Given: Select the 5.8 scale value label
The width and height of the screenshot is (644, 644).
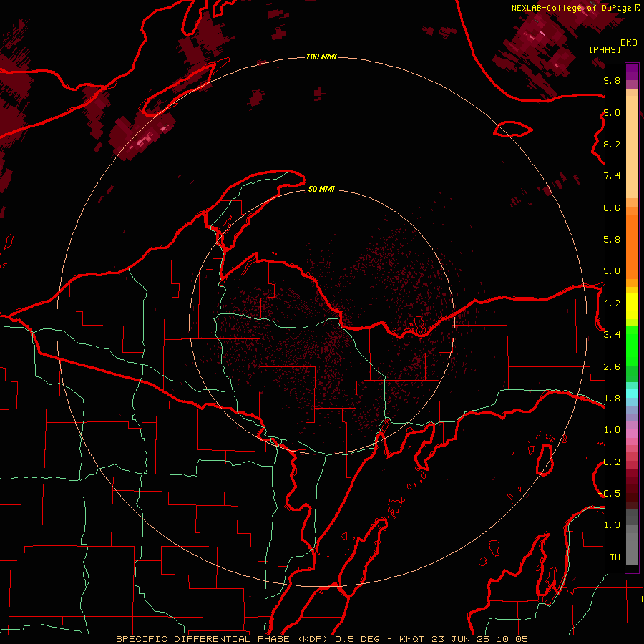Looking at the screenshot, I should pyautogui.click(x=612, y=240).
